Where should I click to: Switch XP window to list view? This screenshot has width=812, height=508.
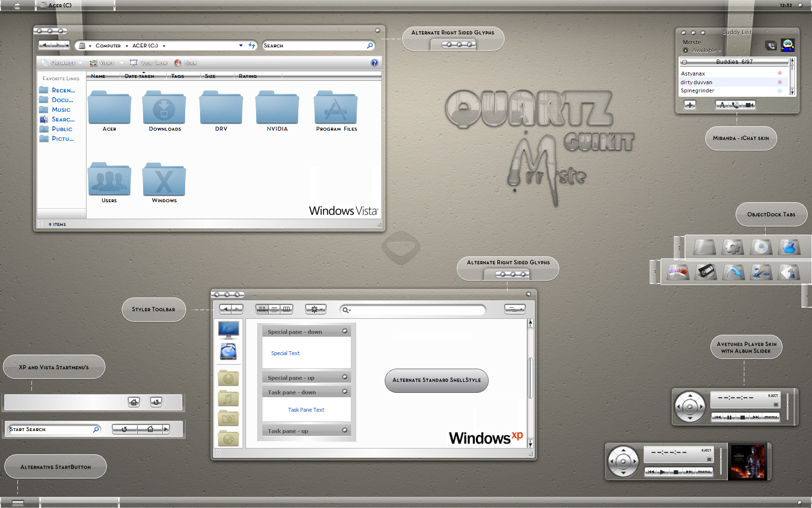pyautogui.click(x=274, y=309)
